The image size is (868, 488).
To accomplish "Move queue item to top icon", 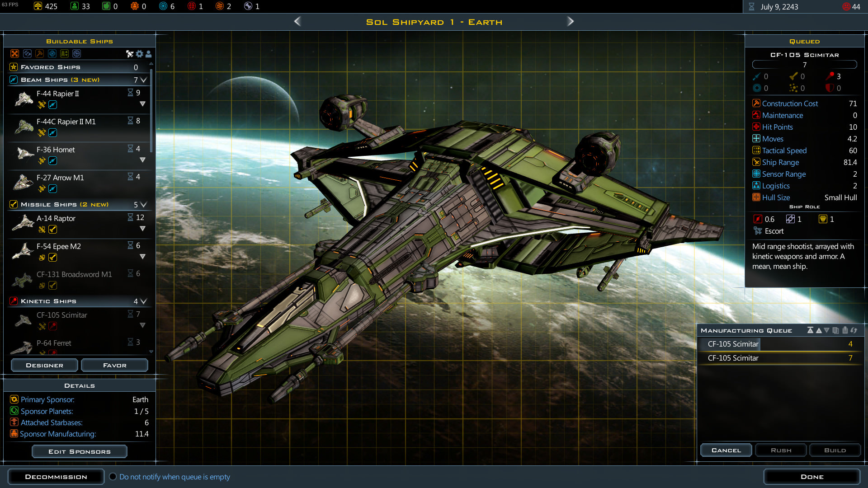I will click(810, 330).
